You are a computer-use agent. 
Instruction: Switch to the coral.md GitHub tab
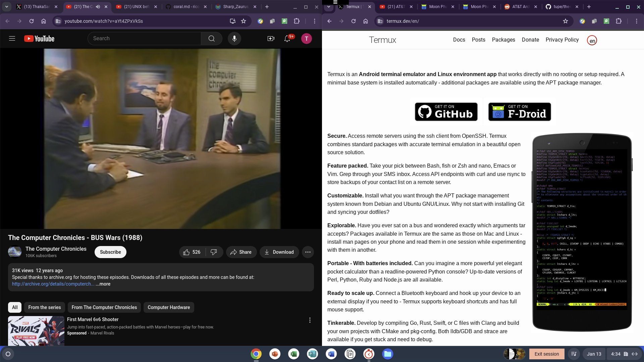tap(186, 7)
